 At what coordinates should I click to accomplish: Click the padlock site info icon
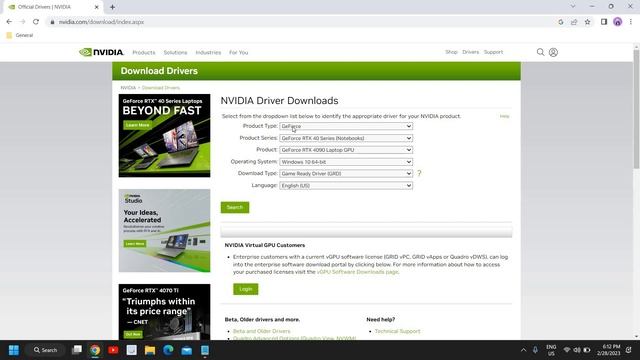coord(52,22)
